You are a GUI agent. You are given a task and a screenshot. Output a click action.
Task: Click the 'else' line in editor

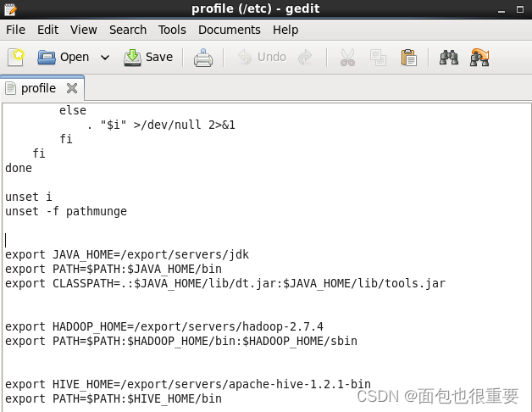pos(73,111)
